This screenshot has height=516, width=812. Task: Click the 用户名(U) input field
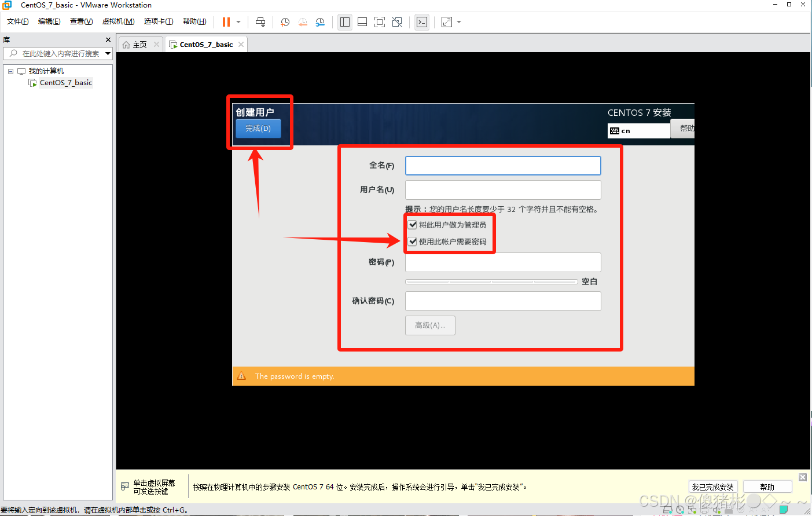coord(503,190)
